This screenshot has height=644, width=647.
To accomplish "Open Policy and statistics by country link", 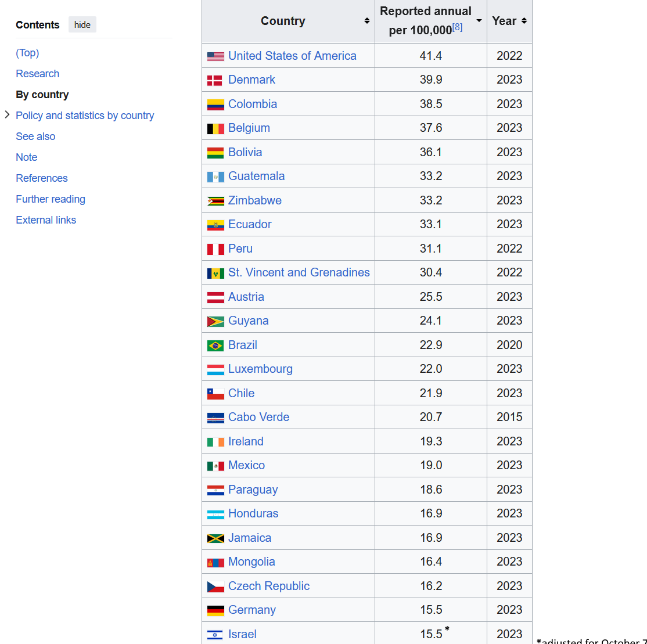I will (x=85, y=116).
